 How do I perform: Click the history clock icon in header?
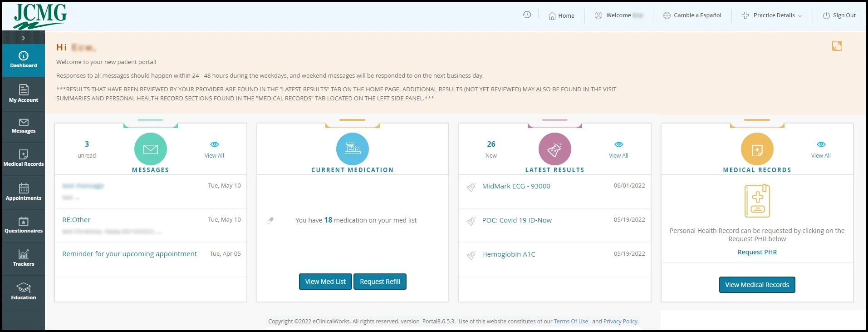(x=527, y=15)
